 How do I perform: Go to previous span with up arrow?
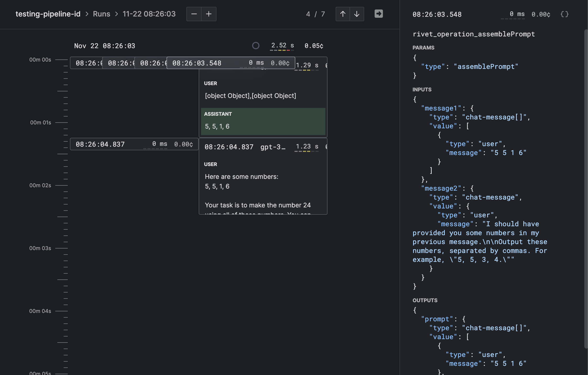pyautogui.click(x=343, y=14)
